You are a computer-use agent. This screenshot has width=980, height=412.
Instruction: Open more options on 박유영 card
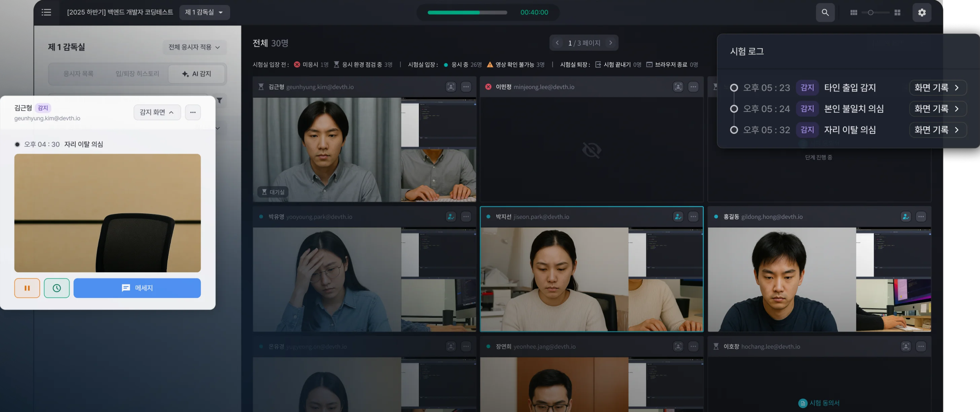466,217
